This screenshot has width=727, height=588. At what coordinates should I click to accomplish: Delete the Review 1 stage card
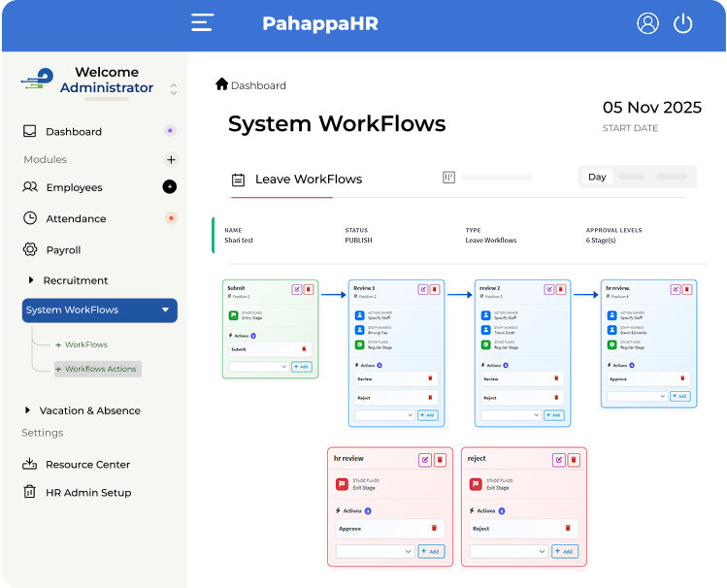coord(435,289)
